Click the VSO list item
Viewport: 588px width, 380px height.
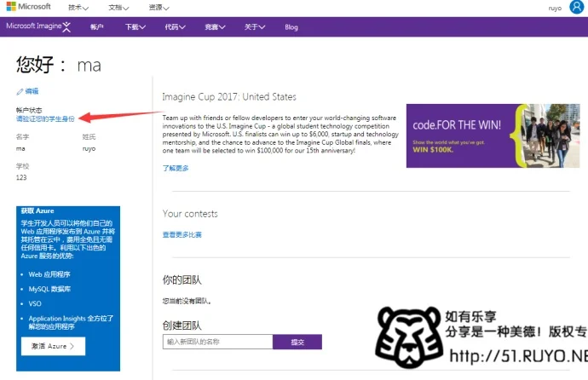pyautogui.click(x=35, y=303)
